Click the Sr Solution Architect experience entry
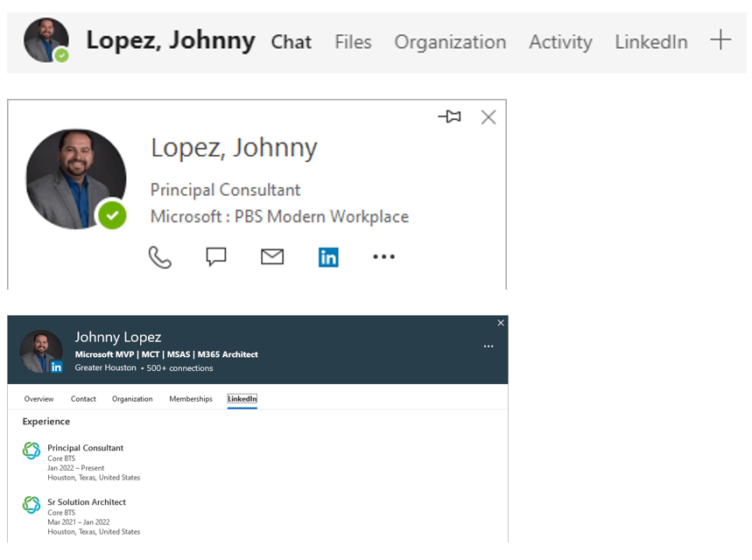 click(x=86, y=502)
